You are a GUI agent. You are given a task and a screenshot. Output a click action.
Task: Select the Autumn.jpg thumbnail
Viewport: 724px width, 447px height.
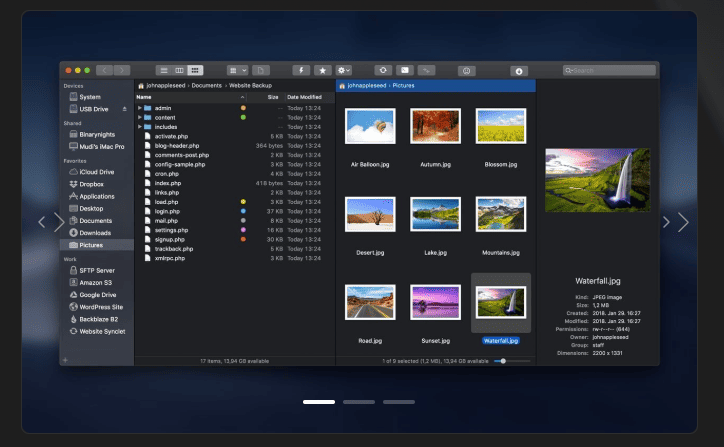435,126
